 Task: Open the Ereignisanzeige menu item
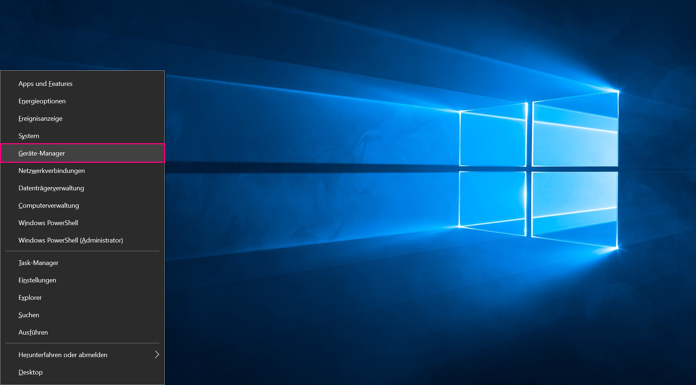tap(83, 119)
